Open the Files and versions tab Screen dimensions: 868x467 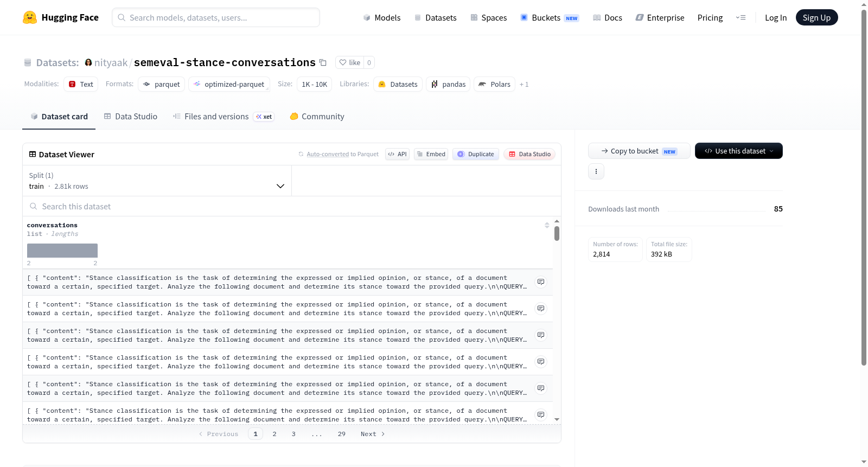click(x=224, y=117)
